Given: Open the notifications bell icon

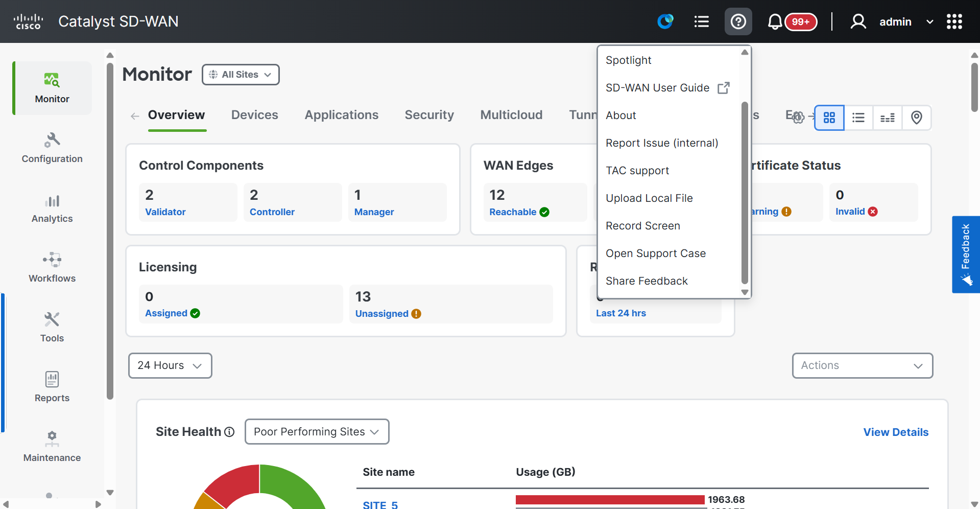Looking at the screenshot, I should click(x=775, y=21).
